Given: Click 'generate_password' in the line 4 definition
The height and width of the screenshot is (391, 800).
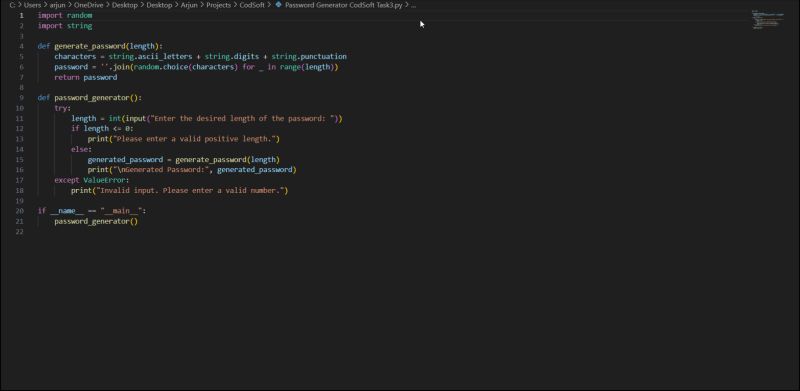Looking at the screenshot, I should [89, 46].
